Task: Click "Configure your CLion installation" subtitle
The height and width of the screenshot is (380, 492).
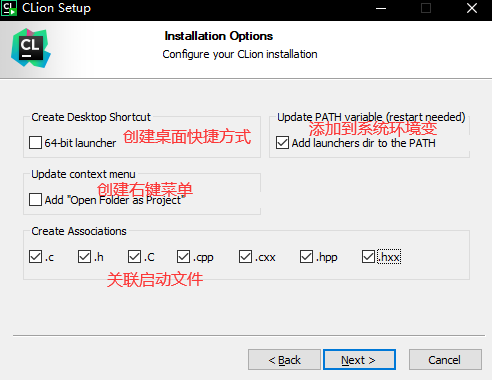Action: click(240, 54)
